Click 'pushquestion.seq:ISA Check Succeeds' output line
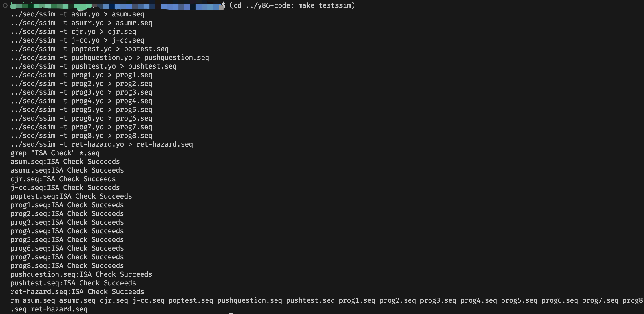The image size is (644, 314). [x=81, y=274]
